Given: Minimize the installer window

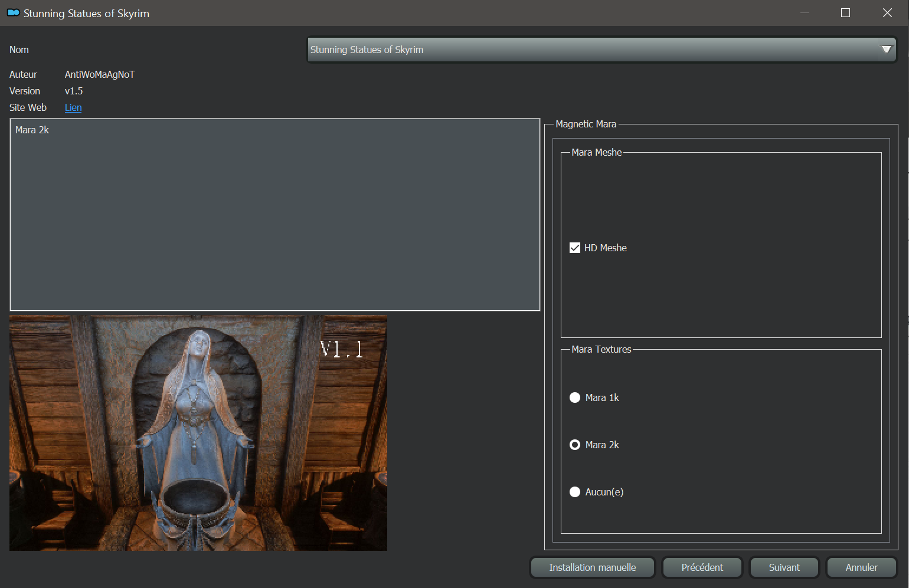Looking at the screenshot, I should [805, 12].
